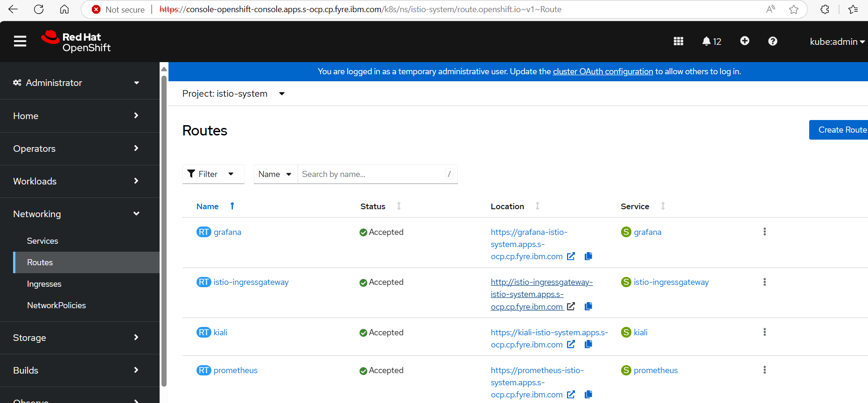Follow the cluster OAuth configuration link
The width and height of the screenshot is (868, 403).
point(603,71)
